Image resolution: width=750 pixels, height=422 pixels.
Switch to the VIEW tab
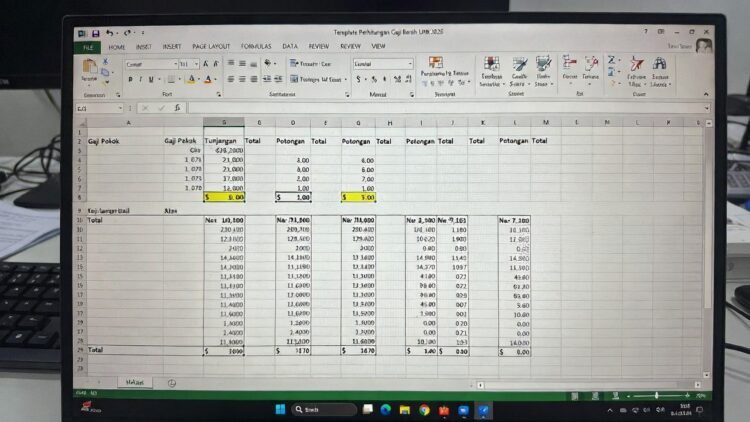[378, 46]
